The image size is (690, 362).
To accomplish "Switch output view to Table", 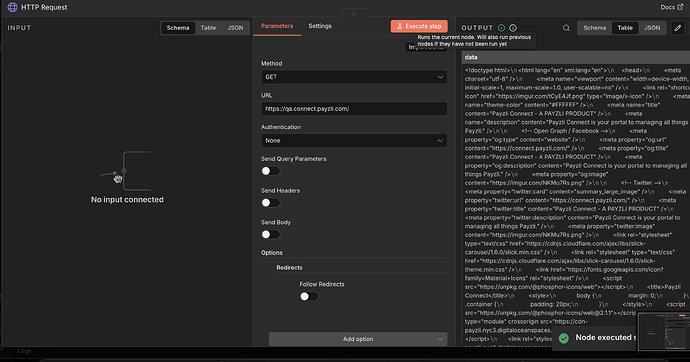I will pos(625,28).
